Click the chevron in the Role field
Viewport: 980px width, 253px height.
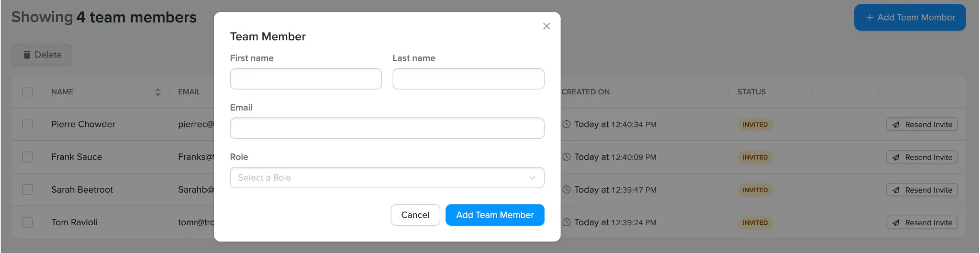coord(532,178)
